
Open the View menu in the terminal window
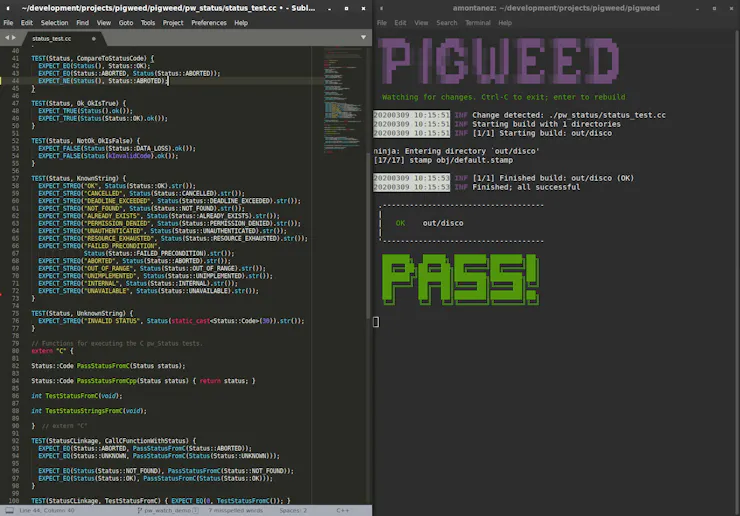pyautogui.click(x=421, y=23)
